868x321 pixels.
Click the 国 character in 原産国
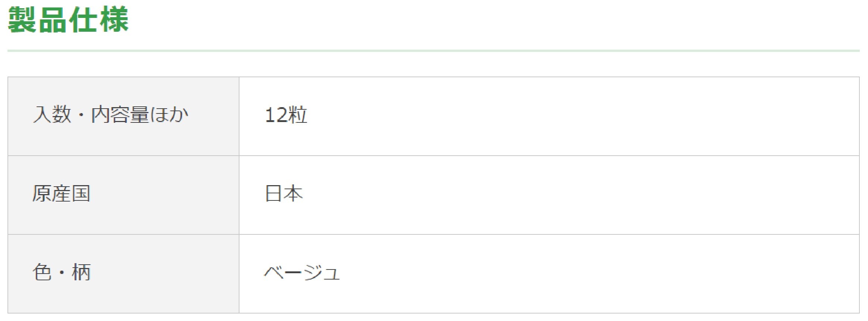(x=81, y=194)
